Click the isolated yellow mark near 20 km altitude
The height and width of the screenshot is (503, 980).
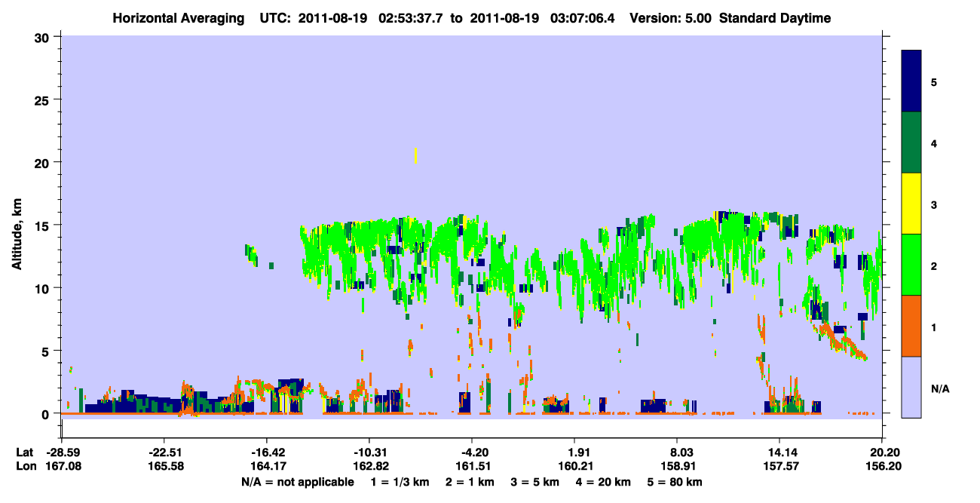pyautogui.click(x=415, y=155)
